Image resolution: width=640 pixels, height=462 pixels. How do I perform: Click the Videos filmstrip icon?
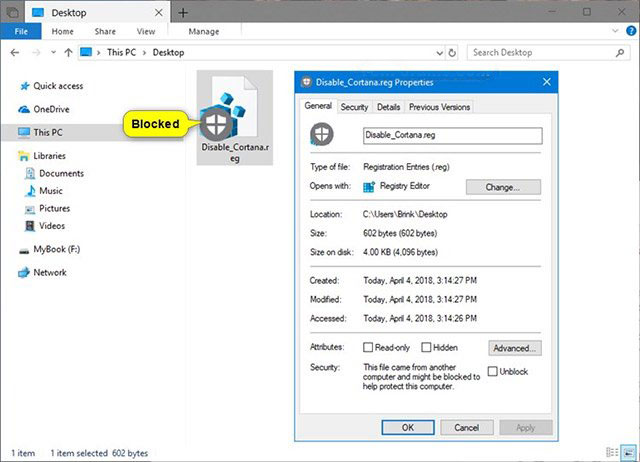[30, 226]
